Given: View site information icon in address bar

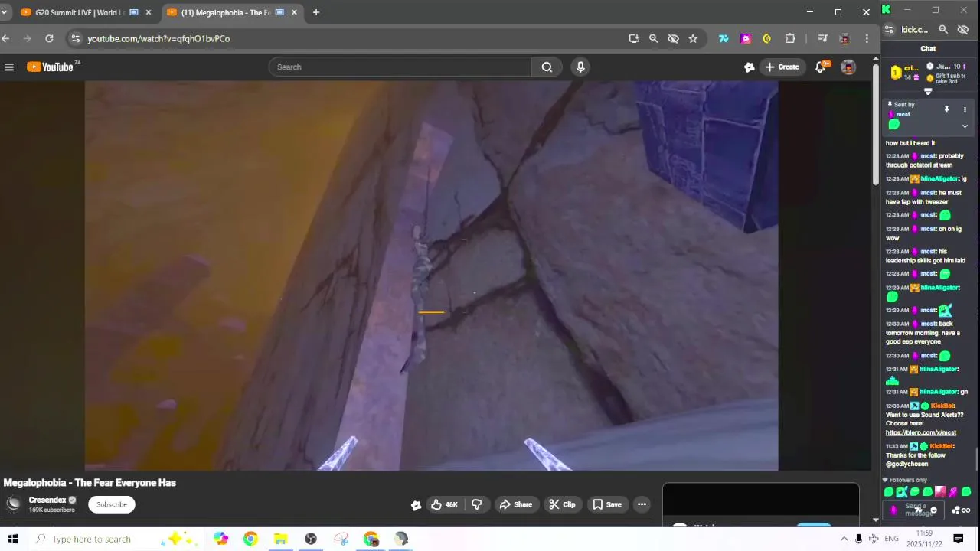Looking at the screenshot, I should (74, 38).
